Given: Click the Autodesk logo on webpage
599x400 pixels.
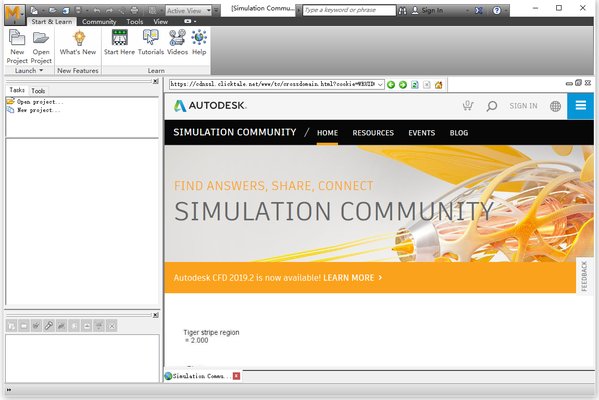Looking at the screenshot, I should (210, 105).
